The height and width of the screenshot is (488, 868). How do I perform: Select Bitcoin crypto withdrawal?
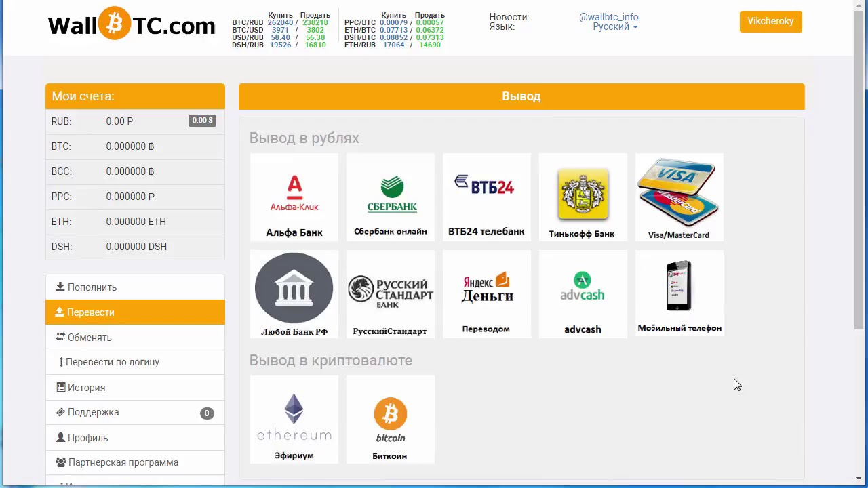390,420
